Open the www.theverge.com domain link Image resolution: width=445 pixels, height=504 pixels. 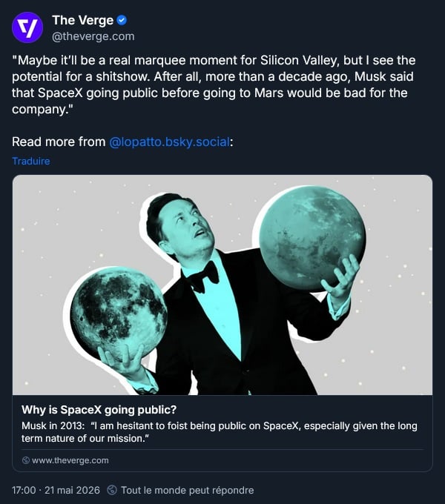[x=70, y=460]
